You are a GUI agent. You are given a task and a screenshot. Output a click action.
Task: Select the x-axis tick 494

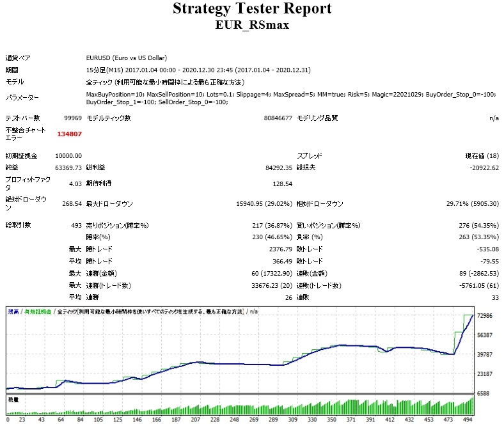468,419
